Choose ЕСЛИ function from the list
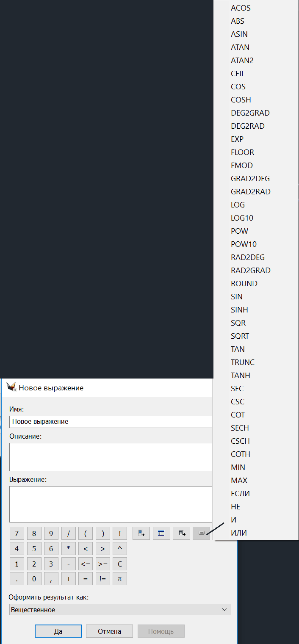The image size is (299, 644). 240,494
